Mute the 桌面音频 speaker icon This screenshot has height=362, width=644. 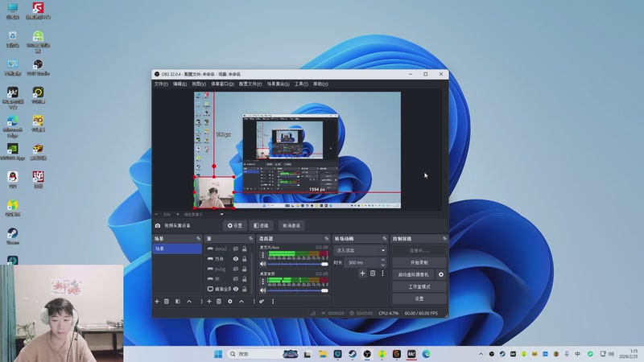pyautogui.click(x=263, y=290)
